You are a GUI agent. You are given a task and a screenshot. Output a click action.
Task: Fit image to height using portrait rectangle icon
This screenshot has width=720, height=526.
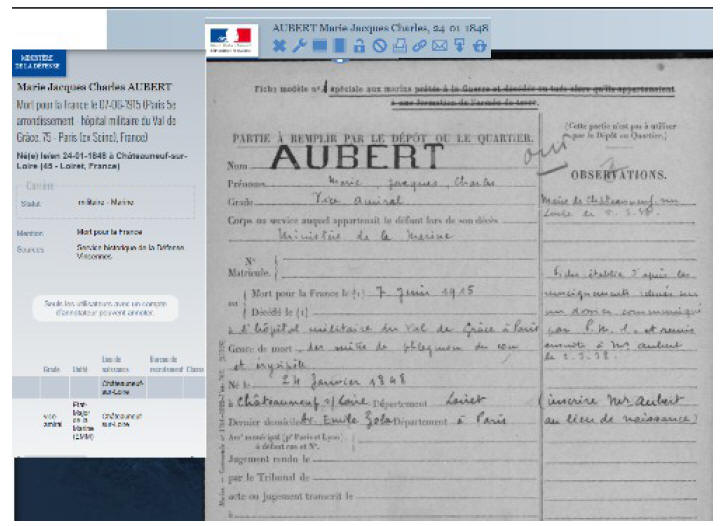point(340,46)
